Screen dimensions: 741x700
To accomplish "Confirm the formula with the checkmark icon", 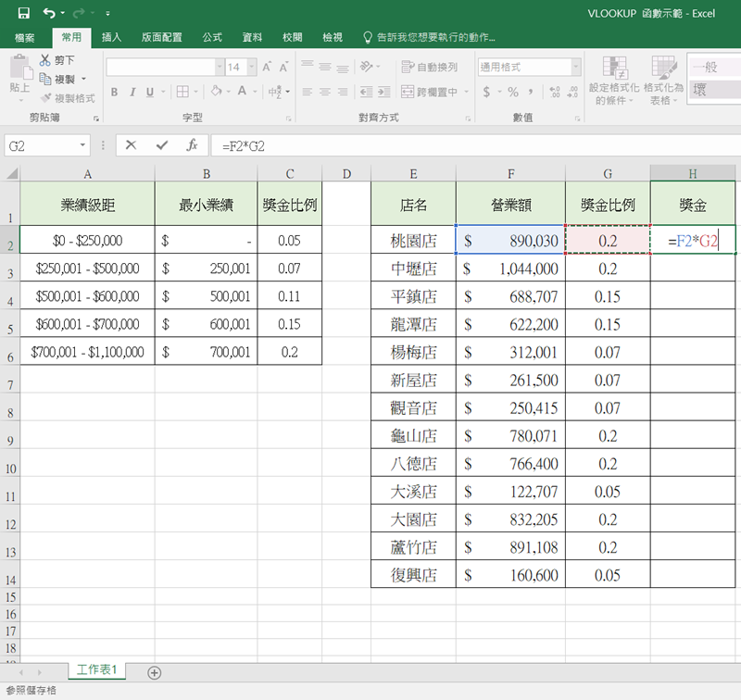I will tap(161, 145).
